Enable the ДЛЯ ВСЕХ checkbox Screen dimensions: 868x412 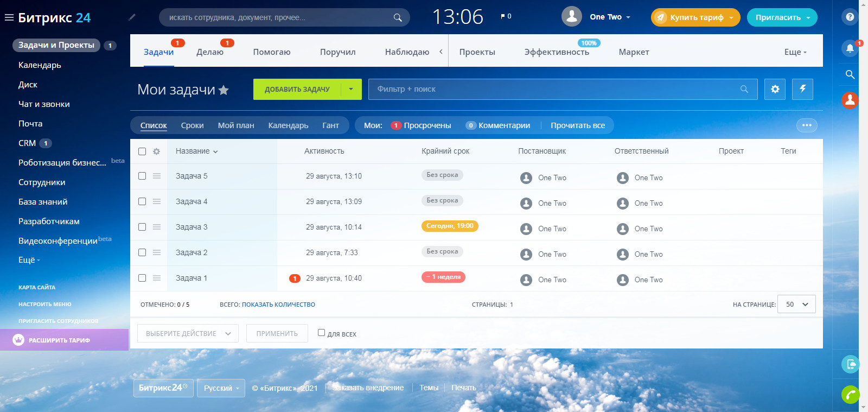click(321, 333)
